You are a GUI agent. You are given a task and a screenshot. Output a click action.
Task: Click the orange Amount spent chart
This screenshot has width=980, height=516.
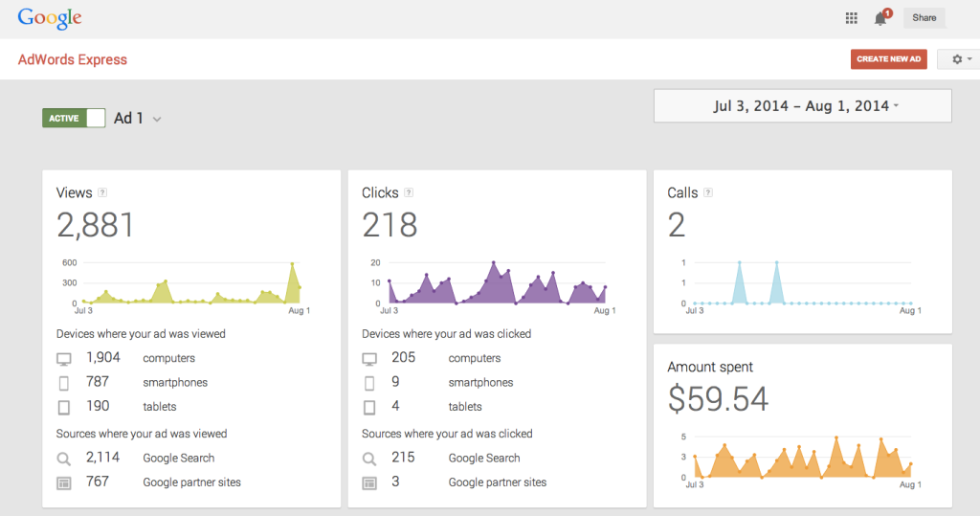802,458
